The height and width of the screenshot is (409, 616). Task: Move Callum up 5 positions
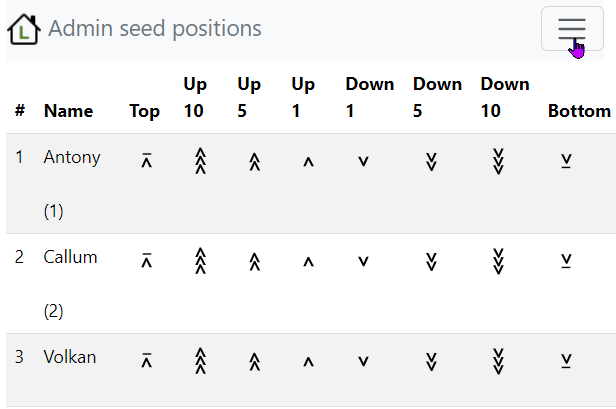click(254, 261)
